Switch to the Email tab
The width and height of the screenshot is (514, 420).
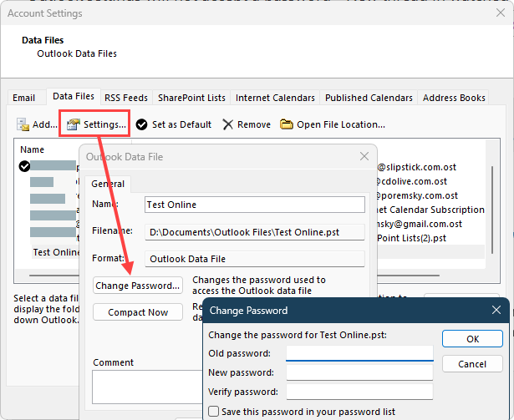coord(23,98)
